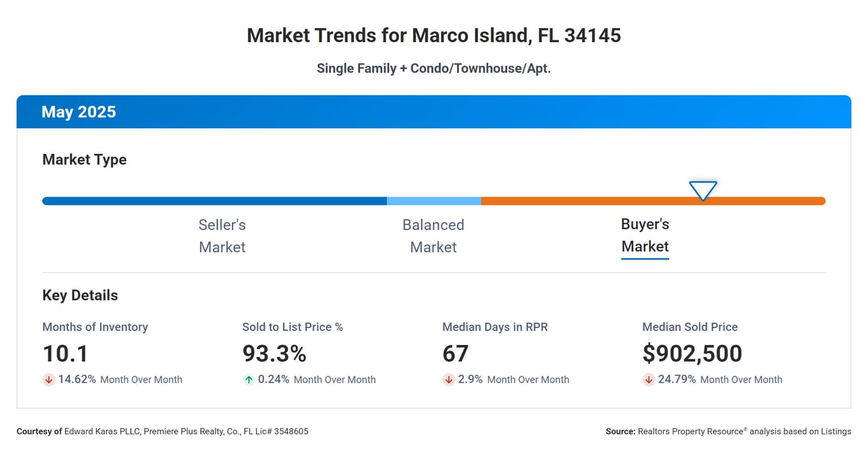Click the Sold to List Price 93.3% value
Viewport: 868px width, 455px height.
point(274,354)
